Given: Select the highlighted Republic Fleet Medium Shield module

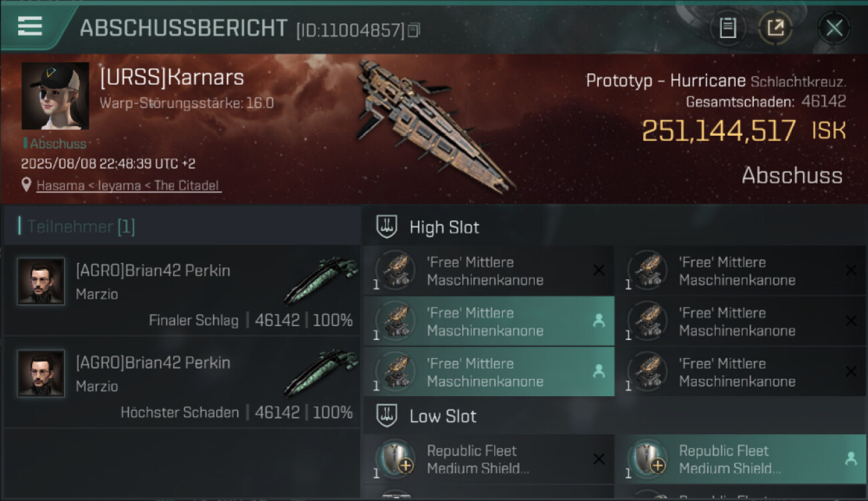Looking at the screenshot, I should 740,459.
